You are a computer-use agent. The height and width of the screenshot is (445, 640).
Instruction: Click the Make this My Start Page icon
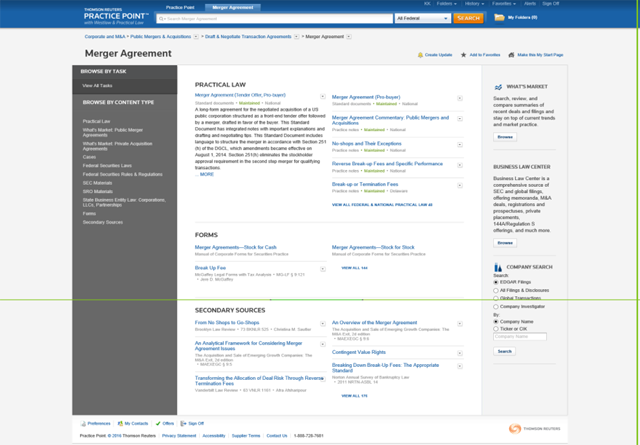pyautogui.click(x=512, y=55)
